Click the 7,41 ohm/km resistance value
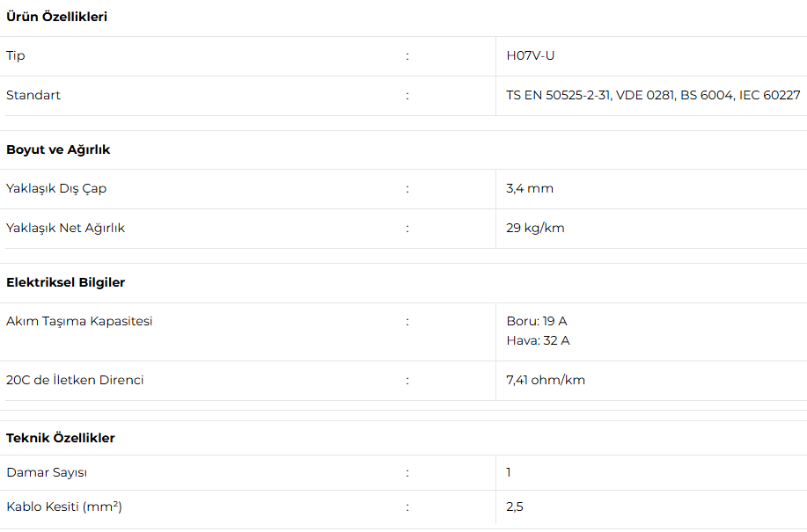This screenshot has width=807, height=532. (x=546, y=380)
